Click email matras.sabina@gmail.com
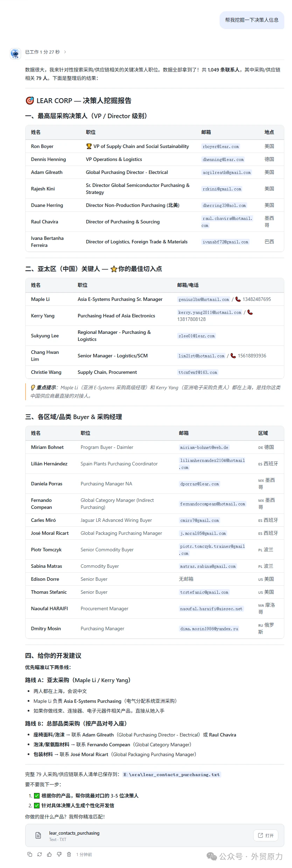 pos(208,566)
